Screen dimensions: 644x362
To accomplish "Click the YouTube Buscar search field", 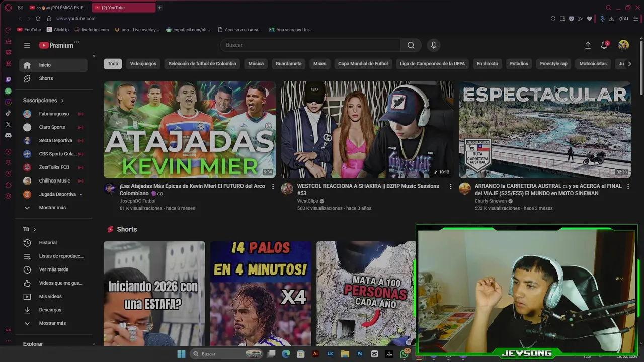I will pyautogui.click(x=310, y=45).
